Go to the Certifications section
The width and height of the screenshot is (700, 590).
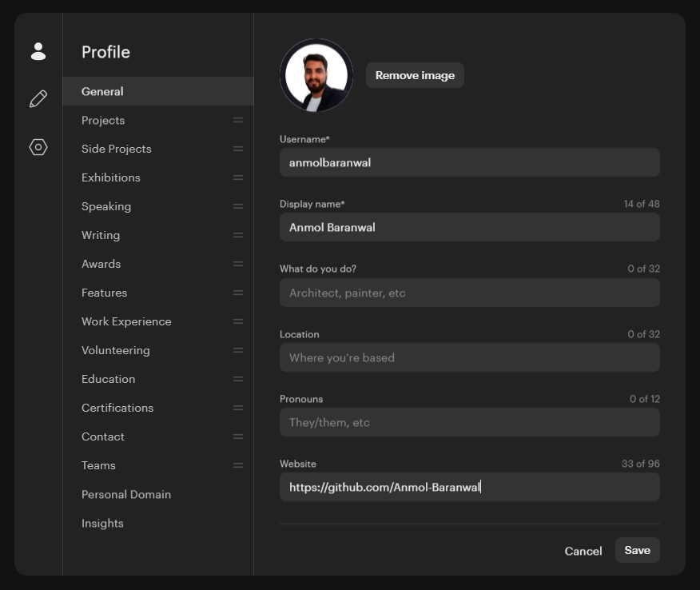[x=158, y=409]
